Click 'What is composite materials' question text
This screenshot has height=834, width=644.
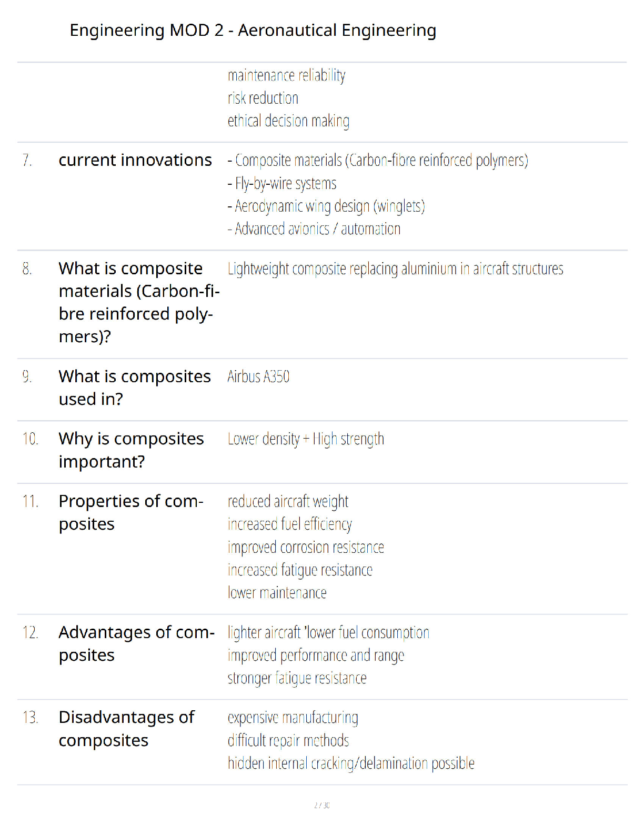[139, 302]
